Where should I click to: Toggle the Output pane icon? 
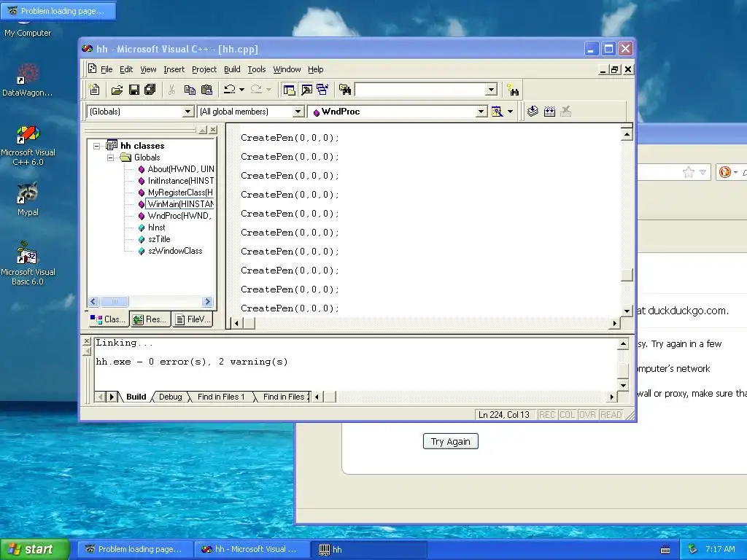coord(306,90)
